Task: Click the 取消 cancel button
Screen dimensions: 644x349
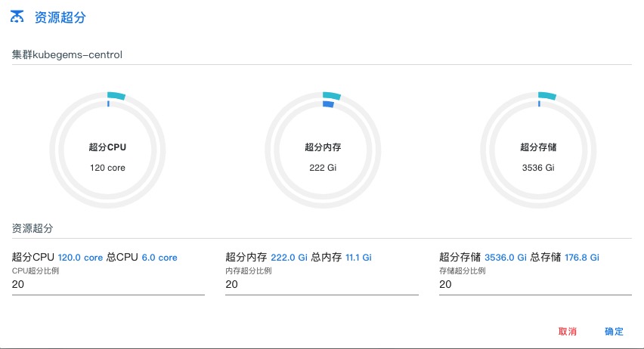Action: pyautogui.click(x=567, y=332)
